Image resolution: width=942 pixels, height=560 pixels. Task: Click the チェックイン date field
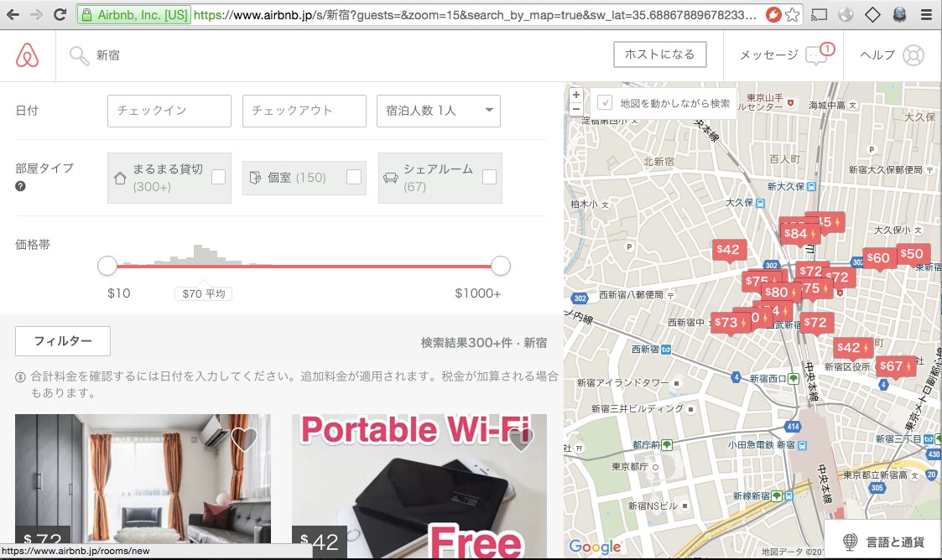point(169,111)
